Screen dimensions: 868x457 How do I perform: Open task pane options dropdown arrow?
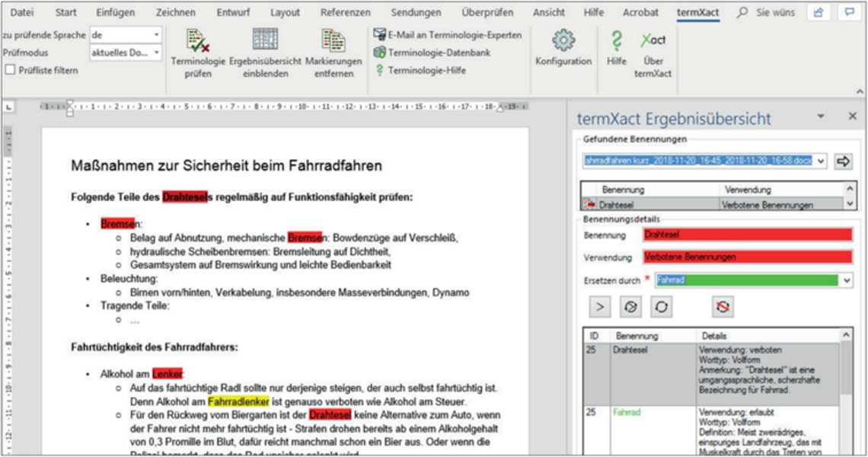[x=821, y=117]
